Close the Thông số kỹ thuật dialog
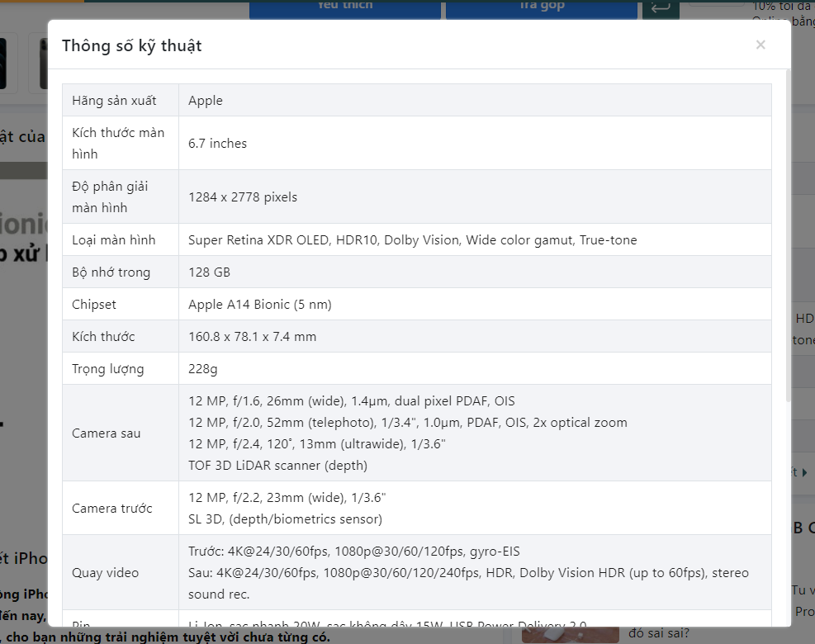This screenshot has width=815, height=644. (761, 45)
